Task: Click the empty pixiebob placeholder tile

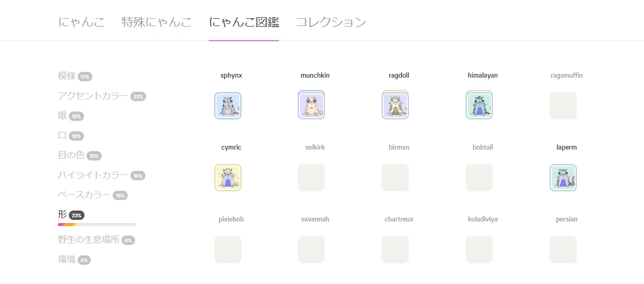Action: coord(228,250)
